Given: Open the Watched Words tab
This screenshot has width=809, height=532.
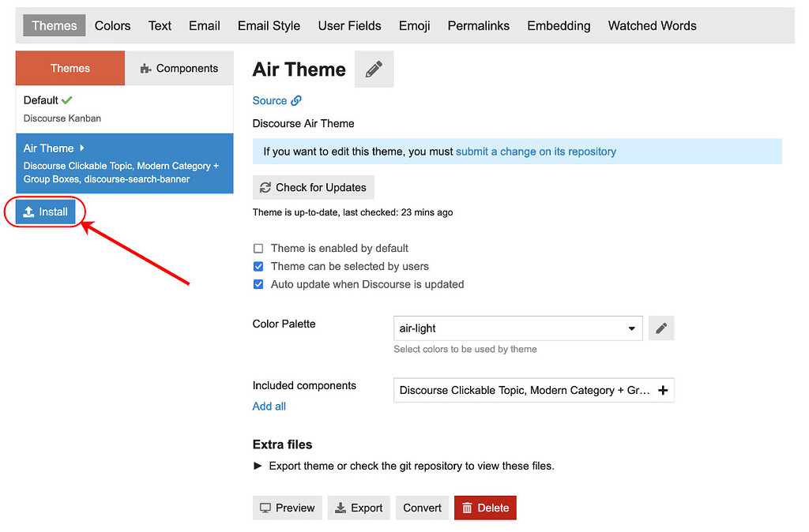Looking at the screenshot, I should (652, 25).
